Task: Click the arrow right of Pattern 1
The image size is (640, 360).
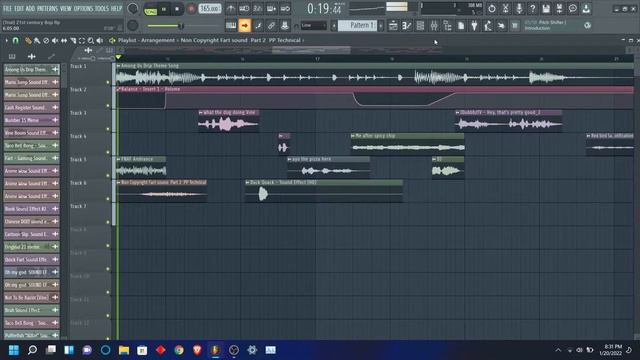Action: tap(381, 26)
